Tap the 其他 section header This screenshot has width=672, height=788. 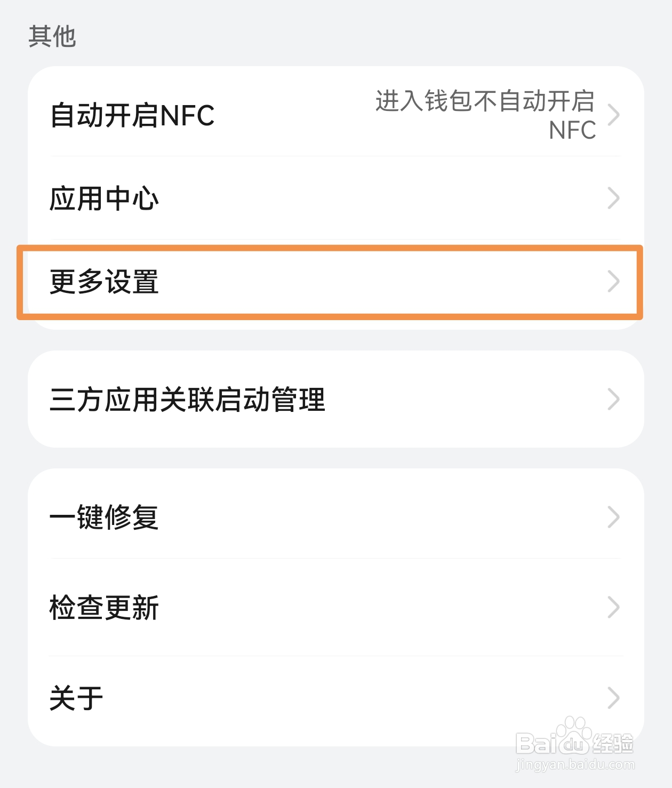pos(52,36)
